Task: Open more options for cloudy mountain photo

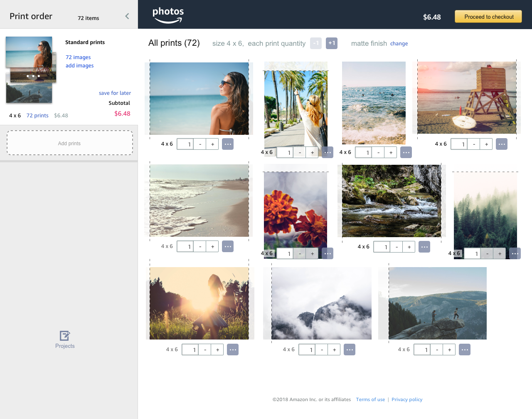Action: [x=350, y=350]
